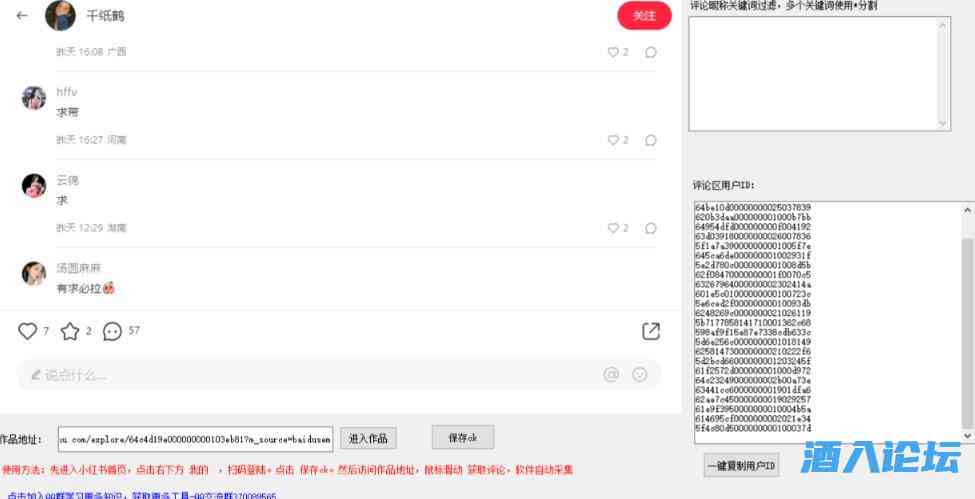The width and height of the screenshot is (975, 499).
Task: Open 云绵's avatar
Action: (34, 185)
